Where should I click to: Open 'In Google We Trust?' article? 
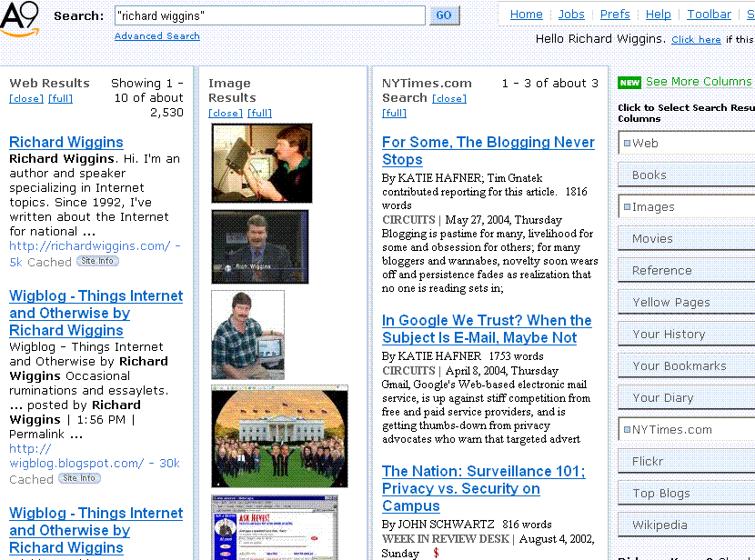point(487,328)
